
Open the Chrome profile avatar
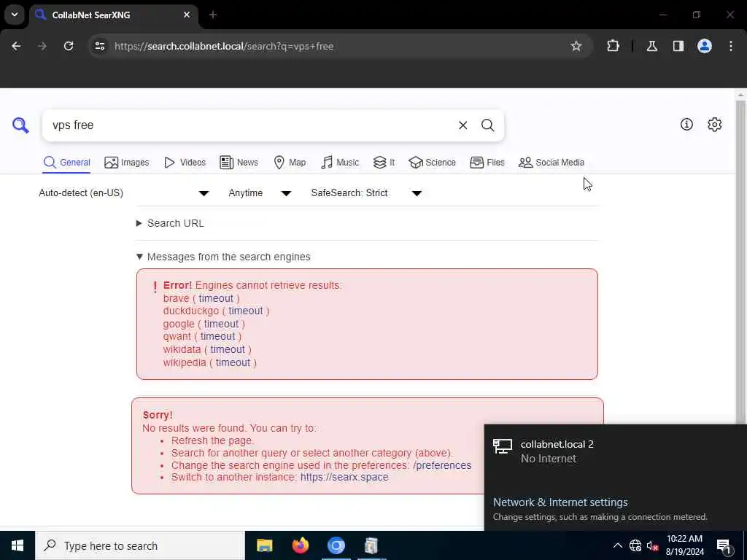coord(705,46)
